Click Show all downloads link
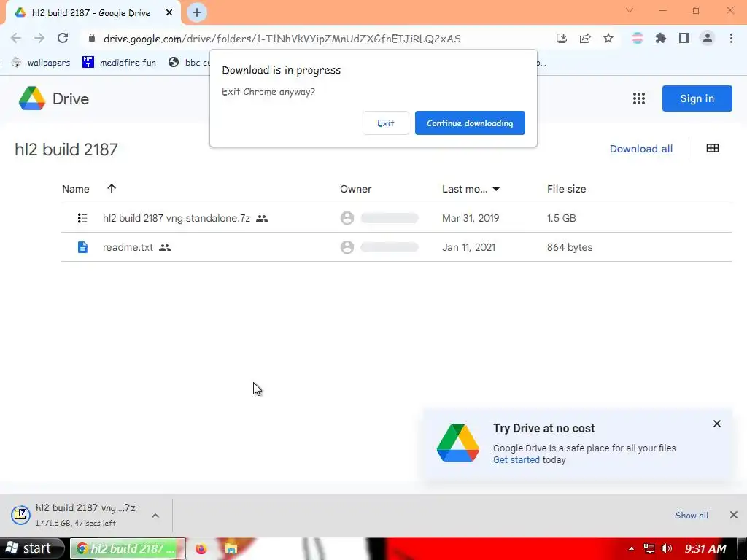Image resolution: width=747 pixels, height=560 pixels. click(x=691, y=516)
